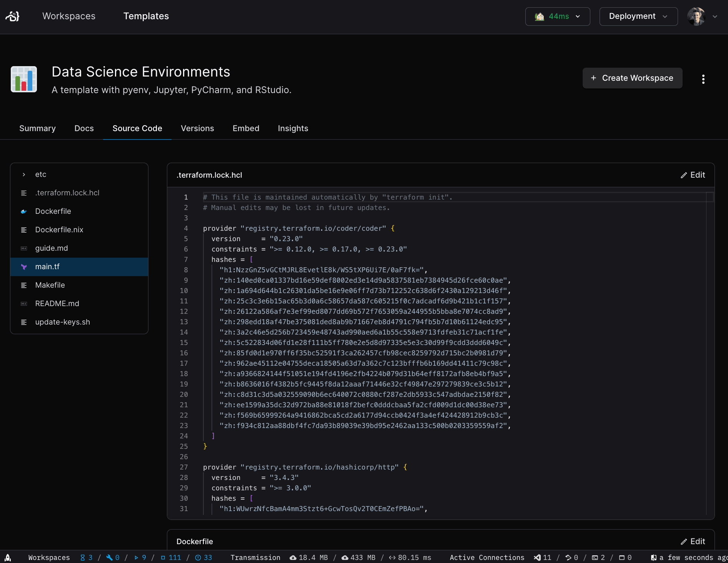The height and width of the screenshot is (563, 728).
Task: Click the stopped workspaces count 111
Action: tap(171, 558)
